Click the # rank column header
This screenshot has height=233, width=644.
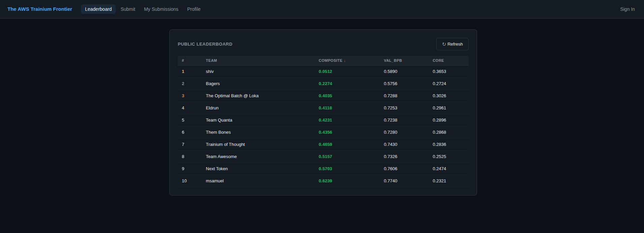point(183,60)
